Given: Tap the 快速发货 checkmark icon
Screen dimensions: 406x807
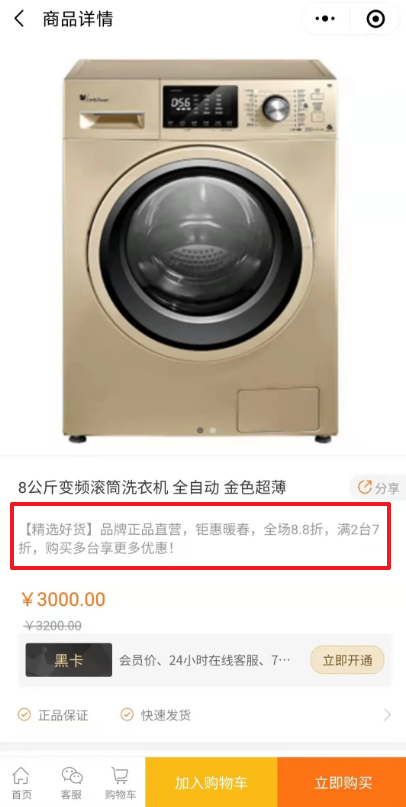Looking at the screenshot, I should (127, 714).
